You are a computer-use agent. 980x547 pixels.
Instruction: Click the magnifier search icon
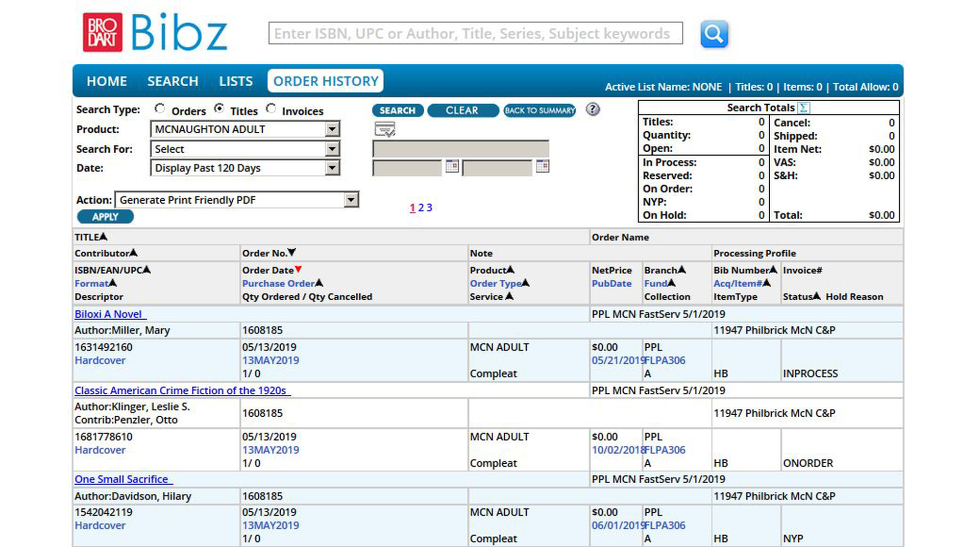[x=714, y=34]
